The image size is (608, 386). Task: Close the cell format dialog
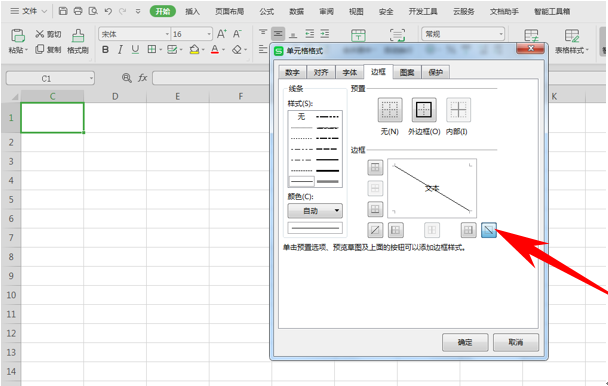pyautogui.click(x=530, y=48)
